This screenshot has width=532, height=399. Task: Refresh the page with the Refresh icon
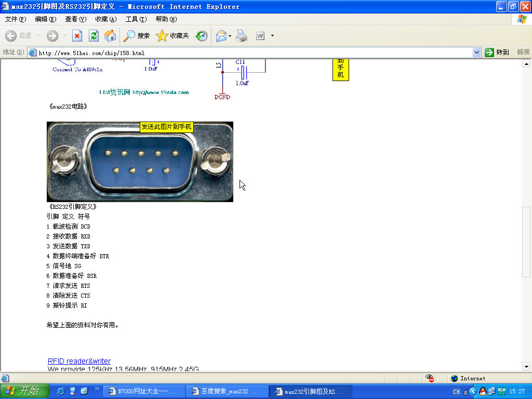94,36
